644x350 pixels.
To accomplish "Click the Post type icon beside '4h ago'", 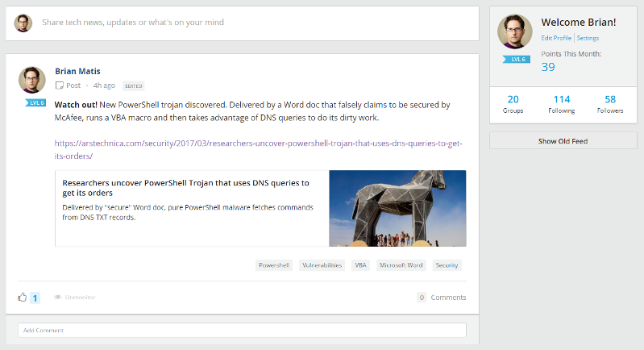I will coord(60,85).
